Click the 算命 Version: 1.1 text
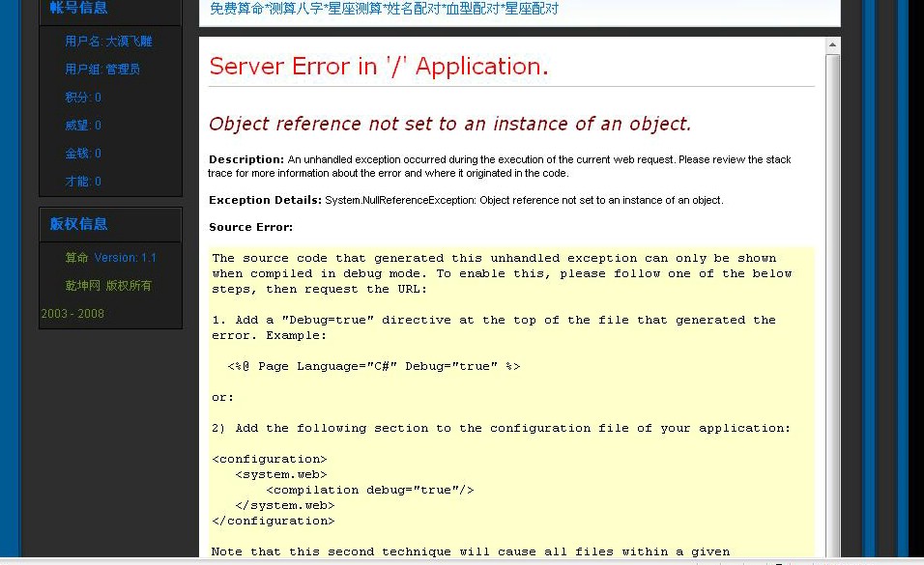924x565 pixels. [x=111, y=258]
